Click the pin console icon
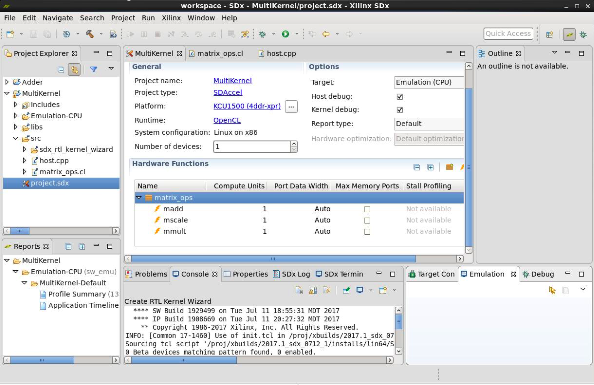The width and height of the screenshot is (594, 385). coord(346,290)
